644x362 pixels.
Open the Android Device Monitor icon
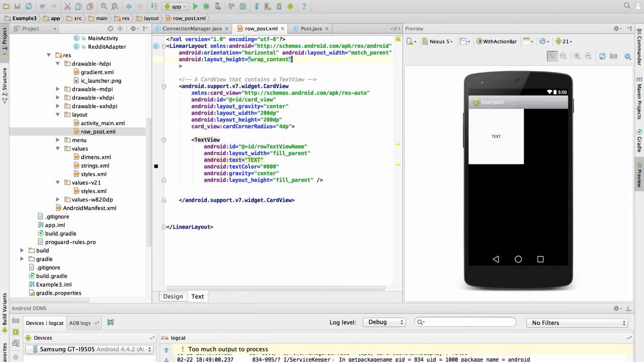pyautogui.click(x=290, y=7)
